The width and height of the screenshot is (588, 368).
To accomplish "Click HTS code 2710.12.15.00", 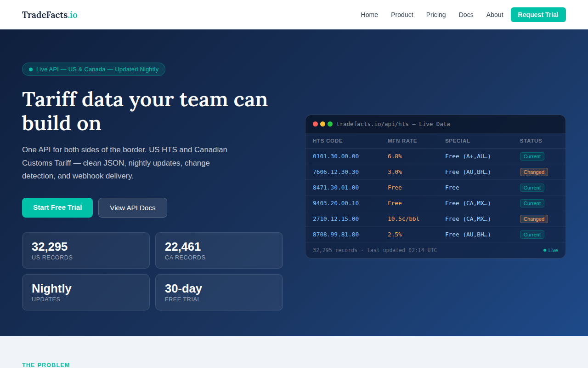I will pyautogui.click(x=336, y=219).
